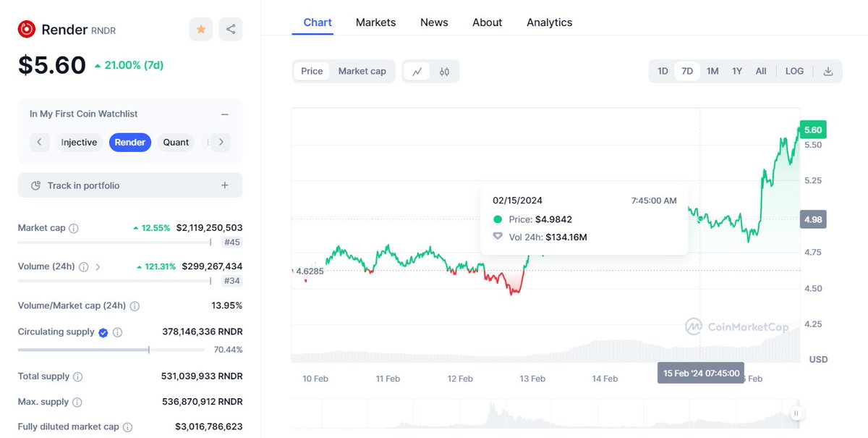Select the Render watchlist chip
The height and width of the screenshot is (438, 868).
[130, 143]
